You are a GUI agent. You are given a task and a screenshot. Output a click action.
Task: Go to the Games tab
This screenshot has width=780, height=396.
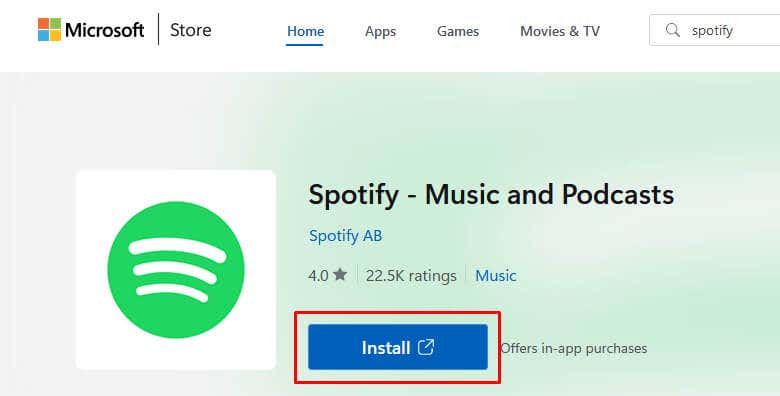[x=458, y=31]
